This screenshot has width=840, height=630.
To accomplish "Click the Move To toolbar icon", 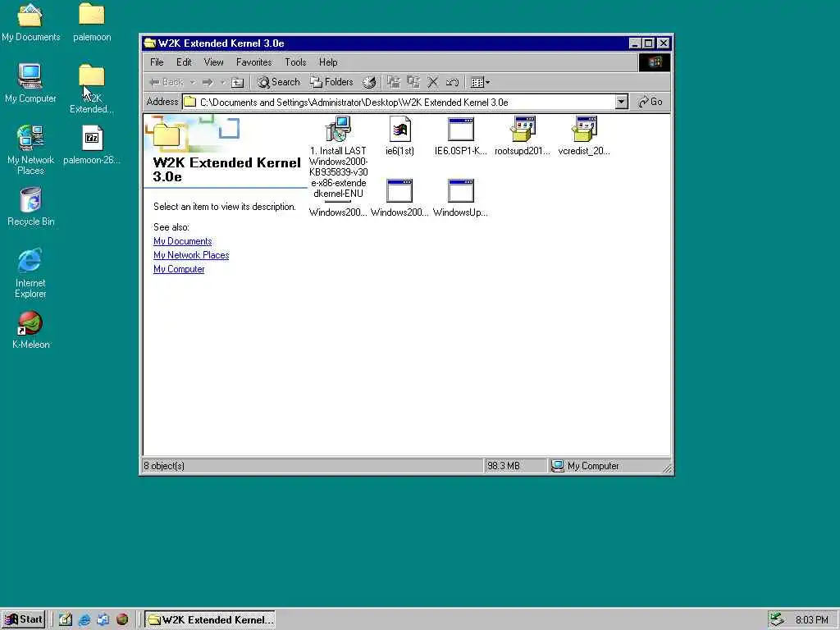I will pos(394,83).
